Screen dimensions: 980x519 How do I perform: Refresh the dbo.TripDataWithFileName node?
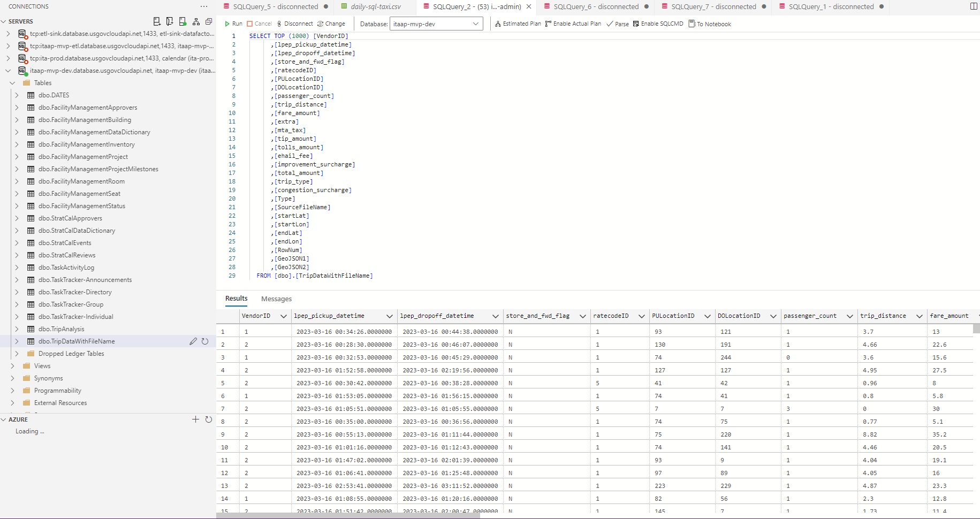(x=205, y=341)
